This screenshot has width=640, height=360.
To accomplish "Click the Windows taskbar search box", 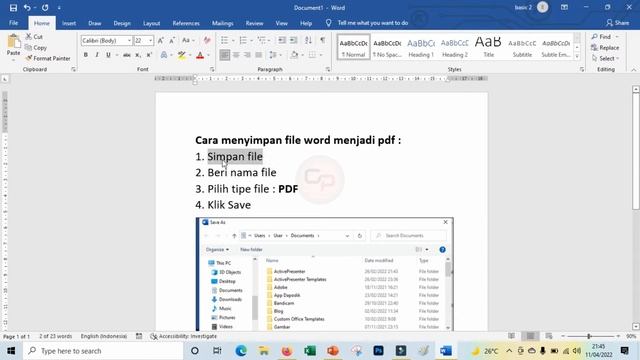I will [x=103, y=351].
